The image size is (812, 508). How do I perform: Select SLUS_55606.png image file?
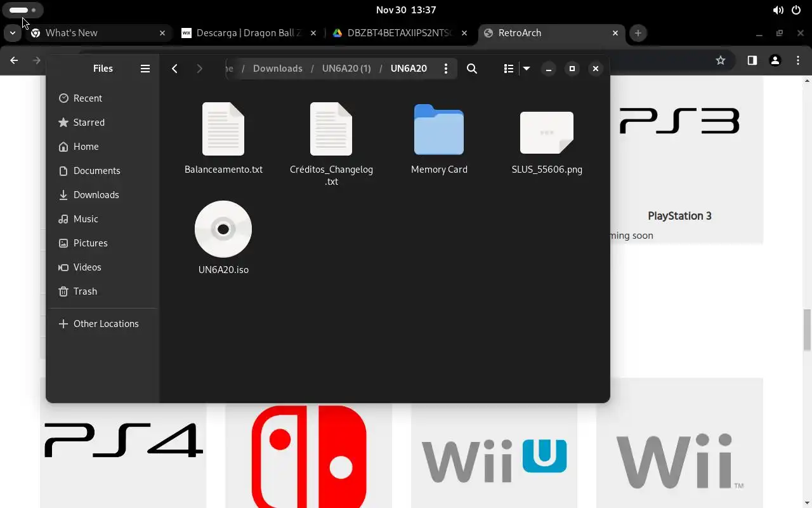pyautogui.click(x=547, y=142)
